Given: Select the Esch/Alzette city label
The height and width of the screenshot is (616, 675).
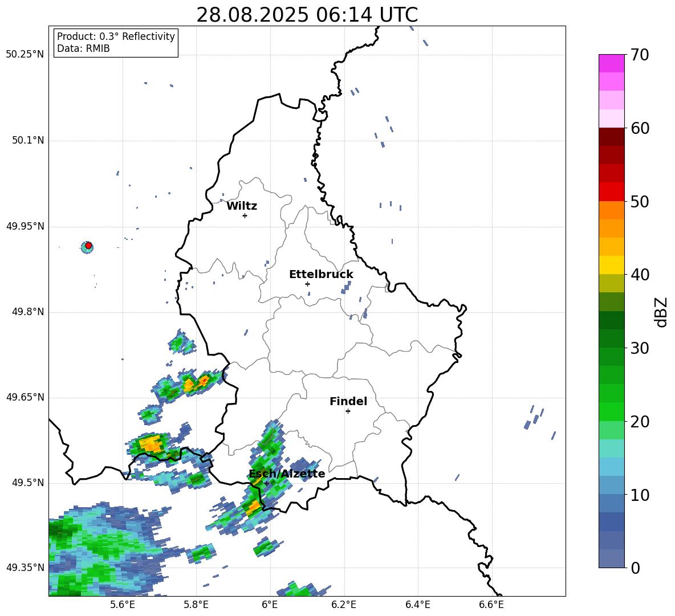Looking at the screenshot, I should pos(287,474).
